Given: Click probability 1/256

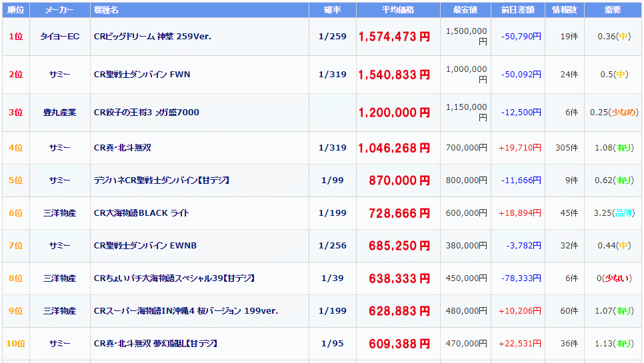Looking at the screenshot, I should [333, 246].
